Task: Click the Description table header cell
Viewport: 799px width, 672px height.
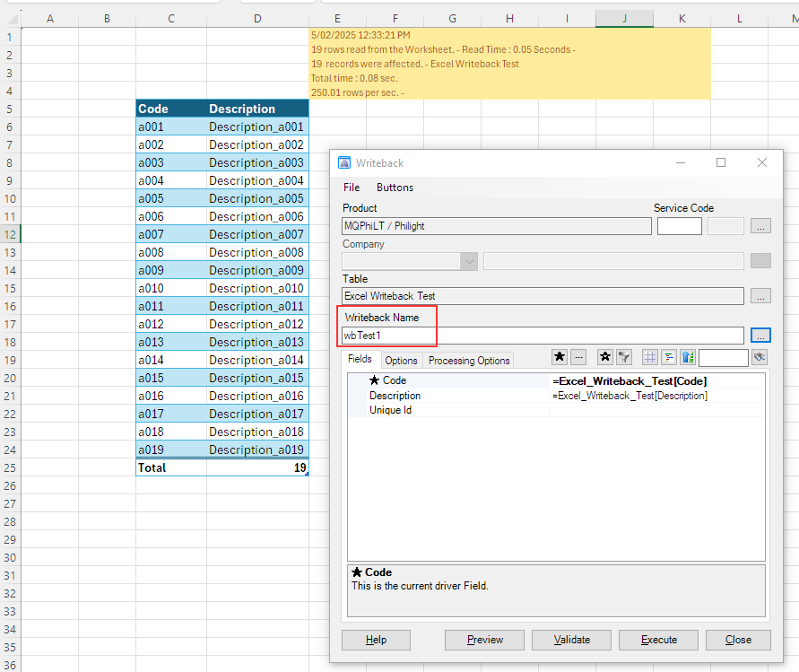Action: point(257,109)
